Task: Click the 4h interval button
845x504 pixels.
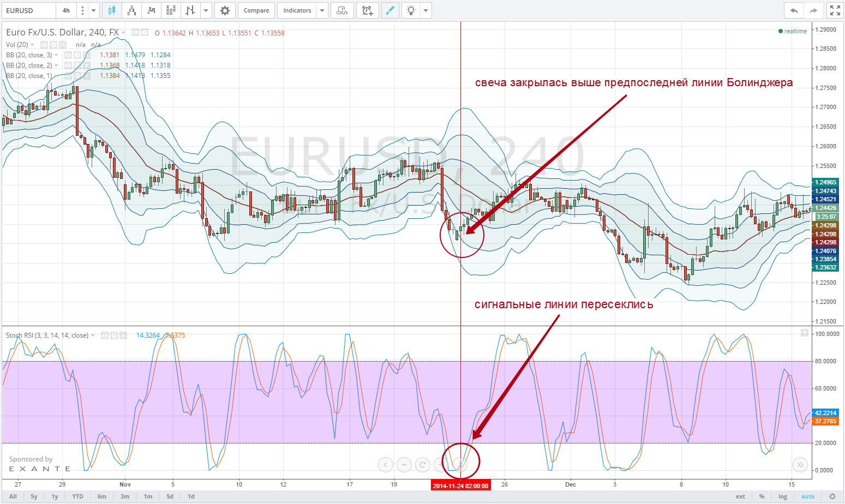Action: click(x=66, y=10)
